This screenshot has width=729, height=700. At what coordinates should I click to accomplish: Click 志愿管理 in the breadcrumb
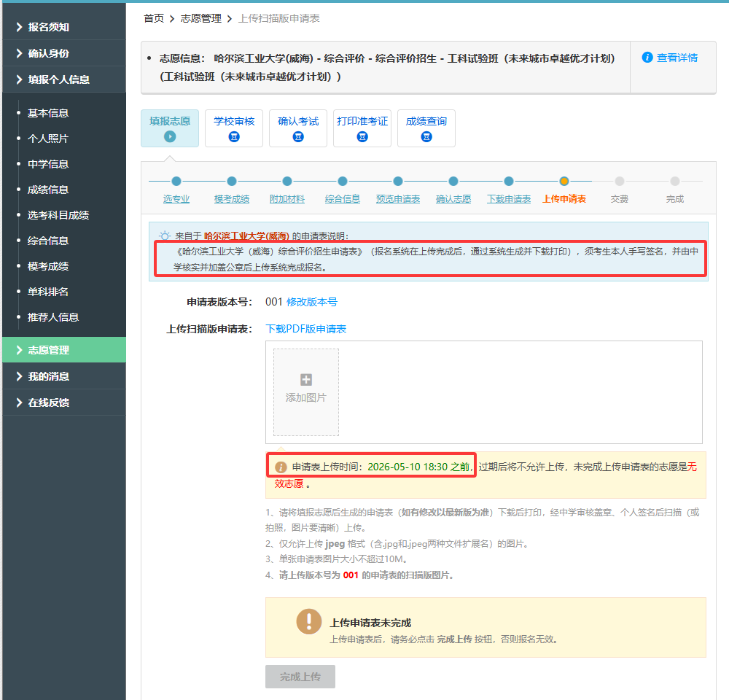201,19
